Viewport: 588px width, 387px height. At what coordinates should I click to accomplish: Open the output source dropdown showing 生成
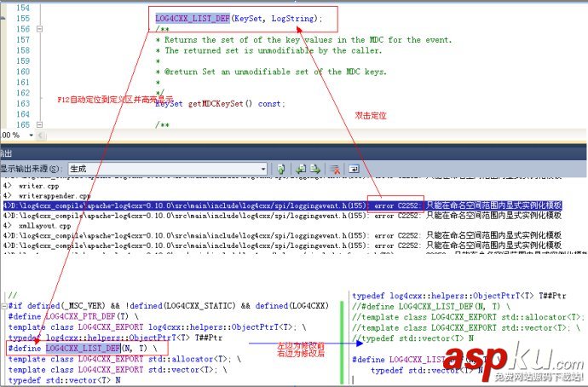click(168, 169)
